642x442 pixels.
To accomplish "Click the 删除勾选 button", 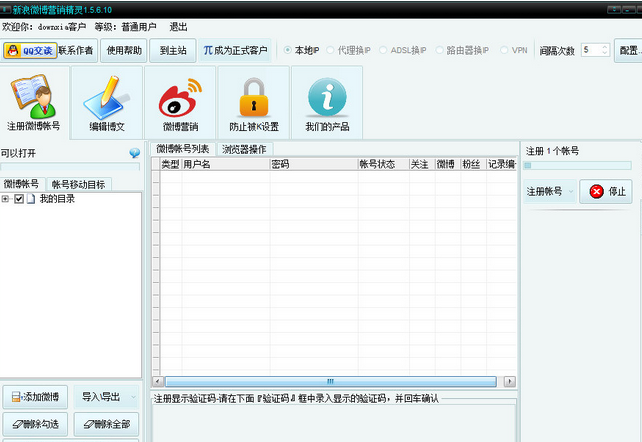I will pos(35,424).
